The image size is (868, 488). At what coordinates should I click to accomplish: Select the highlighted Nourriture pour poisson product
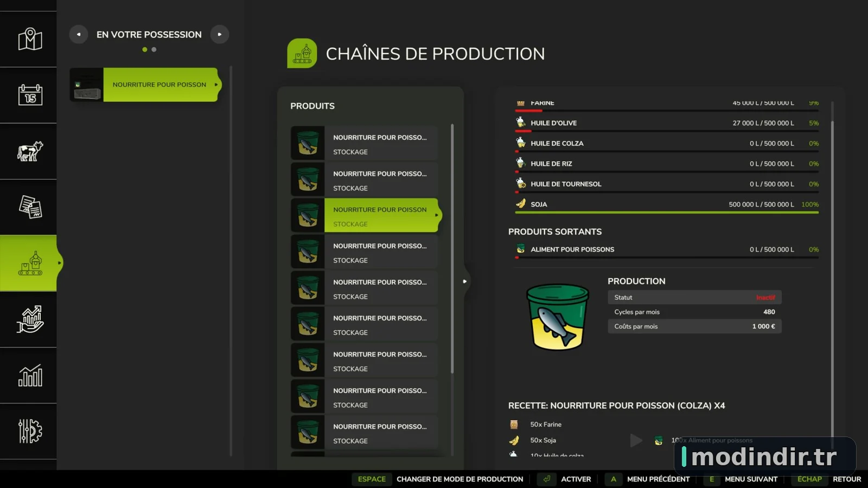pyautogui.click(x=367, y=215)
